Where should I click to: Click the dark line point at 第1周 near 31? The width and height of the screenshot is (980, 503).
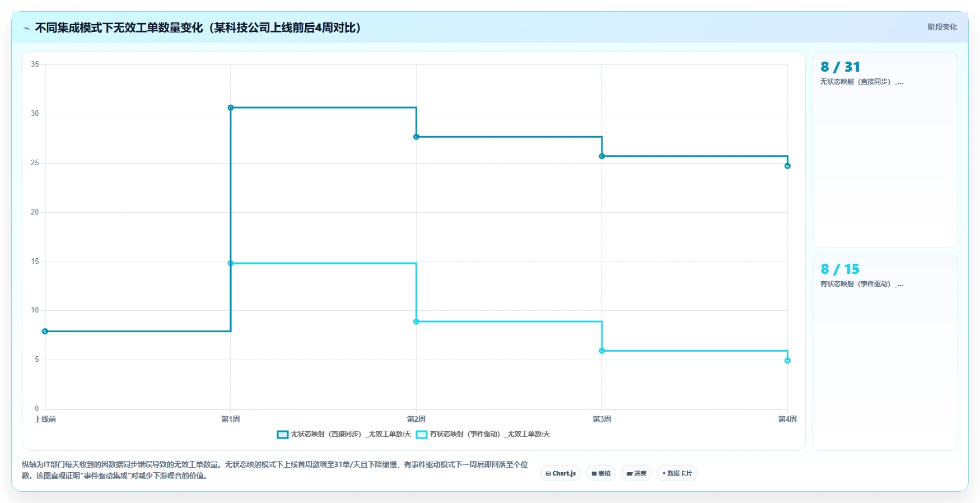point(231,108)
